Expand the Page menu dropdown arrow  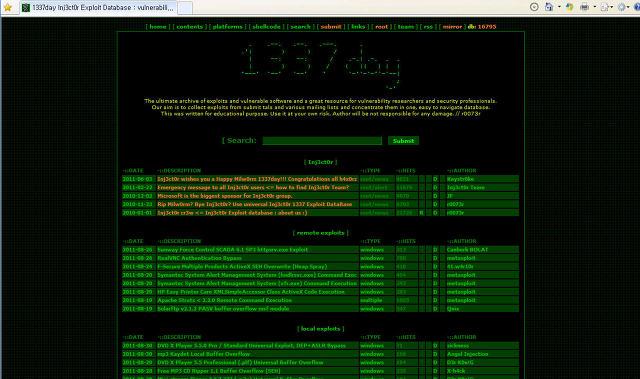(x=611, y=7)
